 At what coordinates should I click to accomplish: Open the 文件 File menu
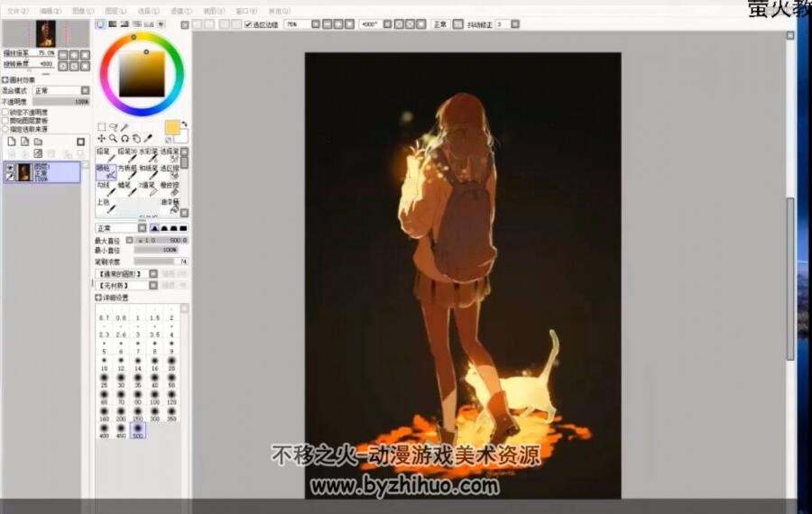[x=18, y=11]
